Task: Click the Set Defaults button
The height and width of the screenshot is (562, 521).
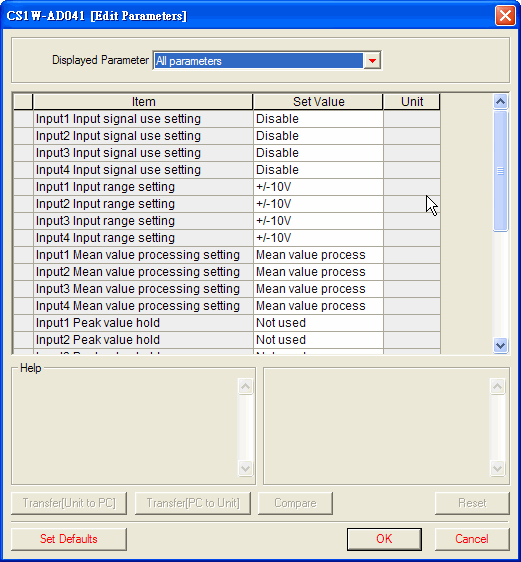Action: pyautogui.click(x=69, y=539)
